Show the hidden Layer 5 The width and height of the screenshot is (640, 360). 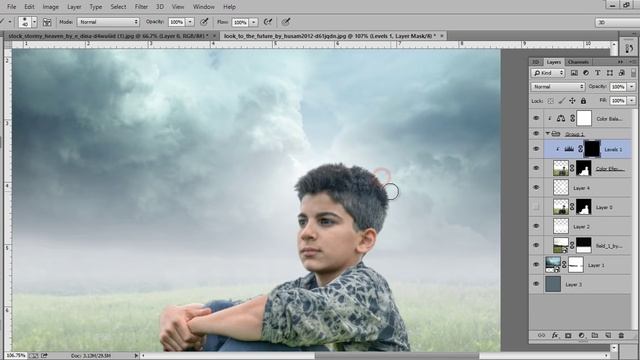(x=536, y=207)
